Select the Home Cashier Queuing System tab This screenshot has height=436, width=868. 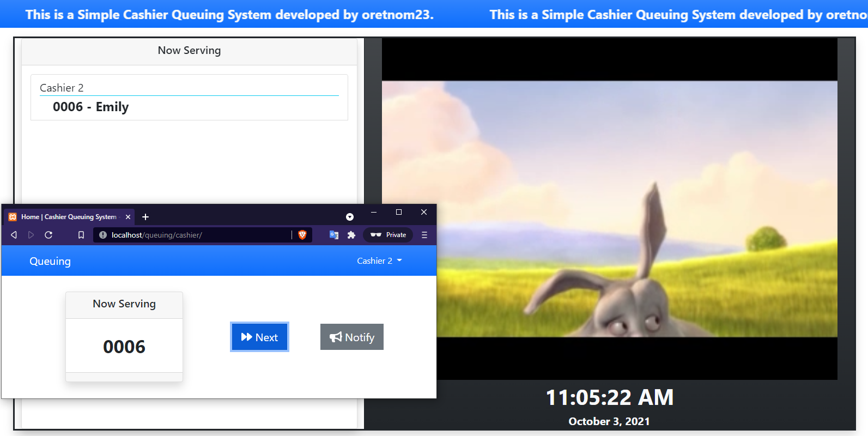coord(68,217)
